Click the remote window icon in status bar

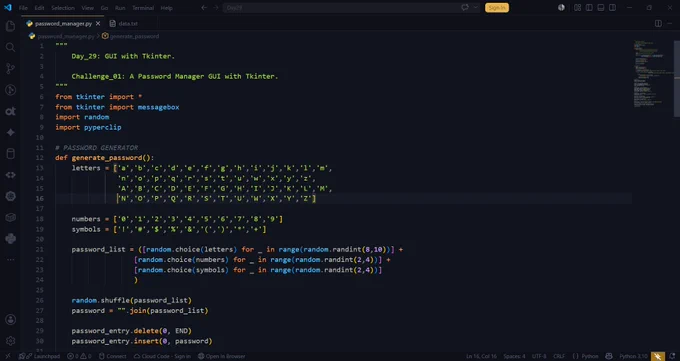tap(7, 356)
